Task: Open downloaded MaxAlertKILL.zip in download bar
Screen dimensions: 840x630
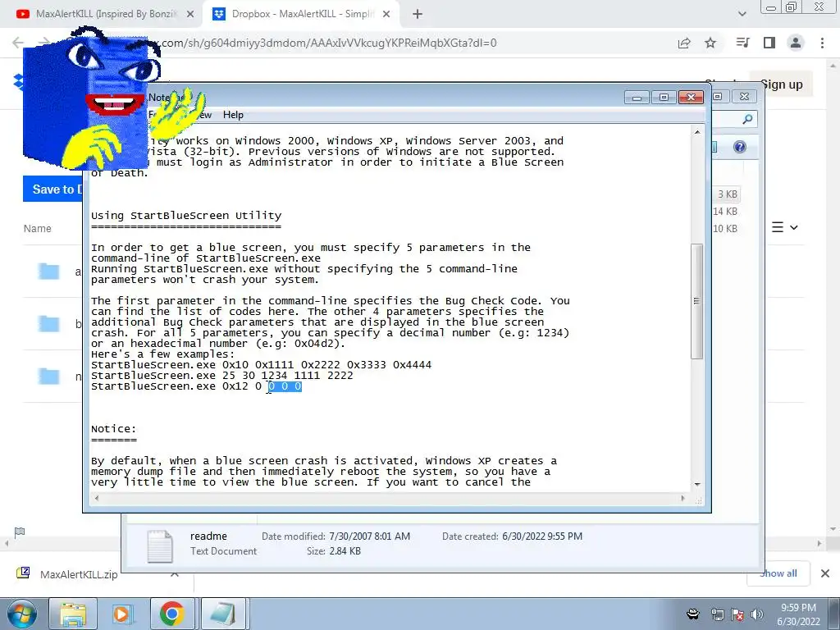Action: pos(79,574)
